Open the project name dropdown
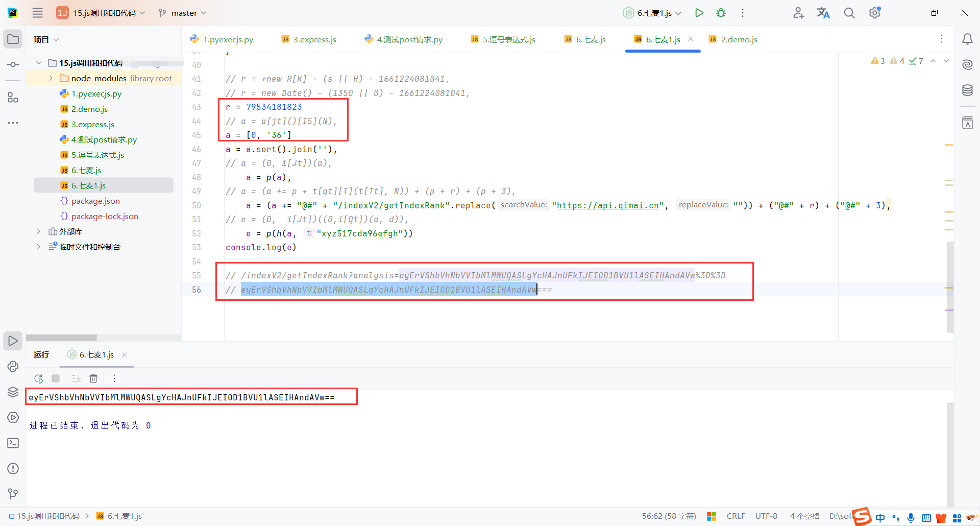The width and height of the screenshot is (980, 526). (101, 13)
